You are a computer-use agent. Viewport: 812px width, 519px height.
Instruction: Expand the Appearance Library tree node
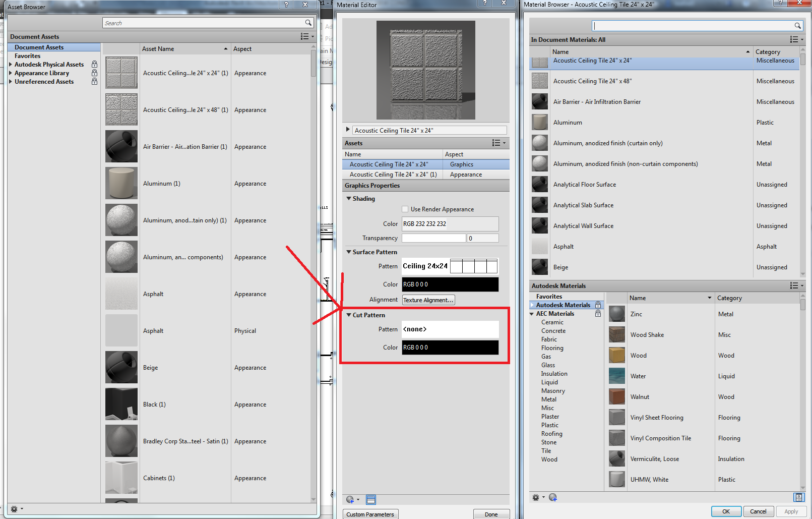[11, 73]
